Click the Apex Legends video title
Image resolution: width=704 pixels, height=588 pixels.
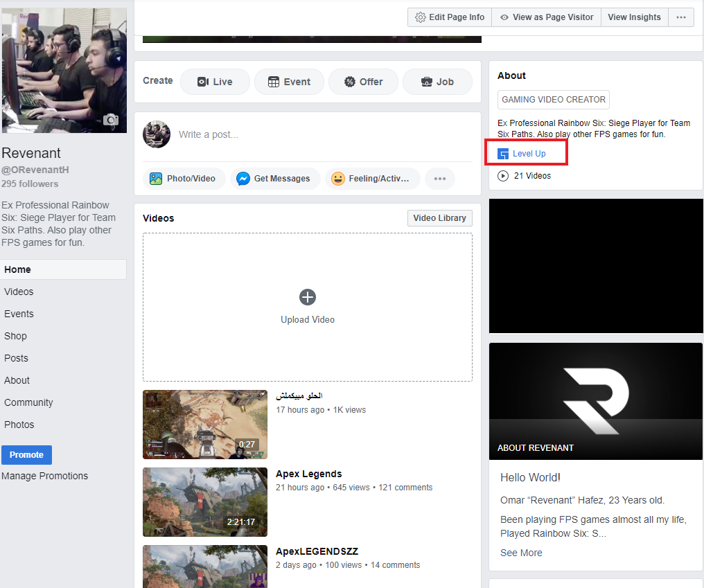pyautogui.click(x=309, y=474)
